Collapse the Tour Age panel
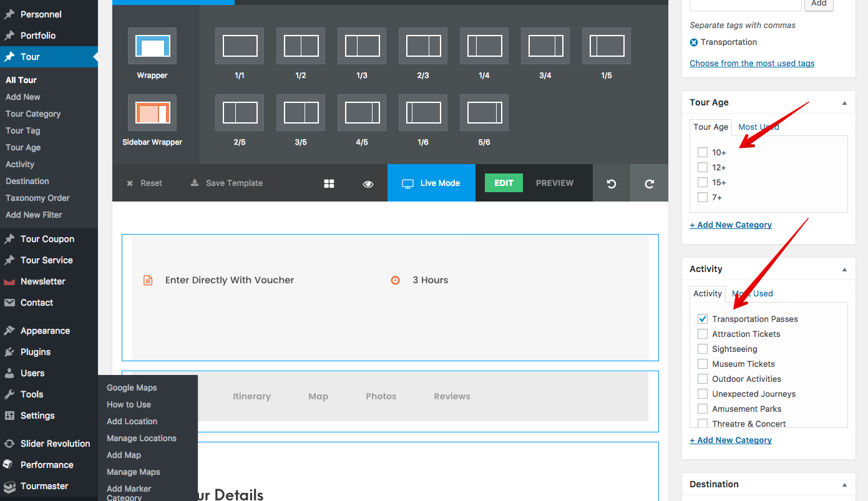 pyautogui.click(x=844, y=103)
